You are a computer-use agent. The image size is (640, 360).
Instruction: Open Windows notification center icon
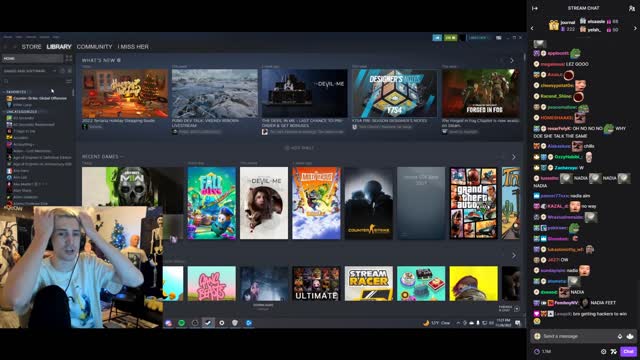pyautogui.click(x=518, y=323)
